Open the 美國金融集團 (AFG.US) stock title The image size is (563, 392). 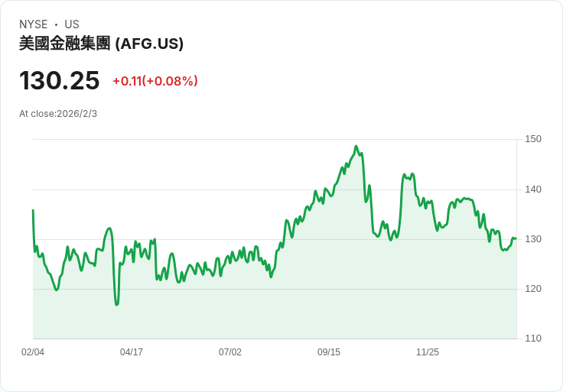[x=101, y=44]
